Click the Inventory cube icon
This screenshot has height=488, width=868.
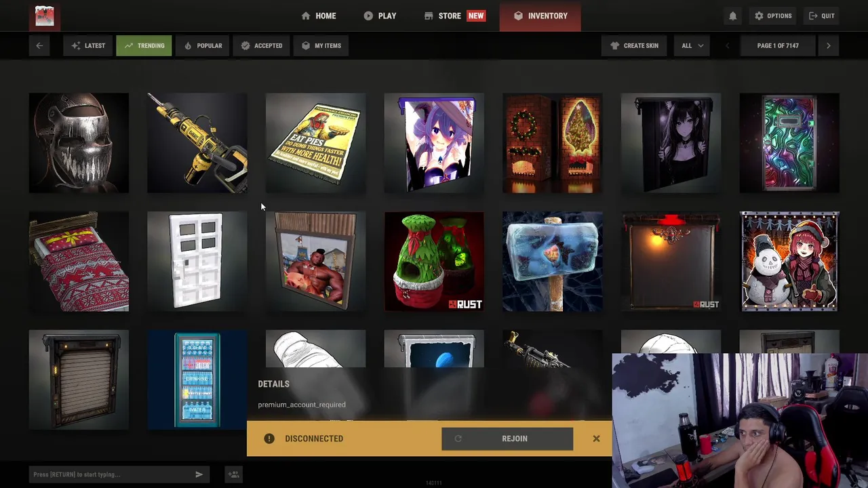point(519,16)
